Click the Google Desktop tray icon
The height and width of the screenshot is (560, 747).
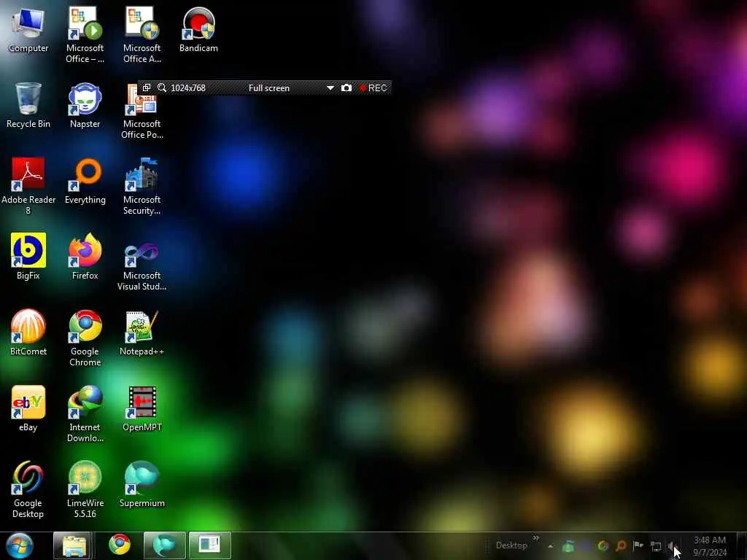[x=603, y=546]
